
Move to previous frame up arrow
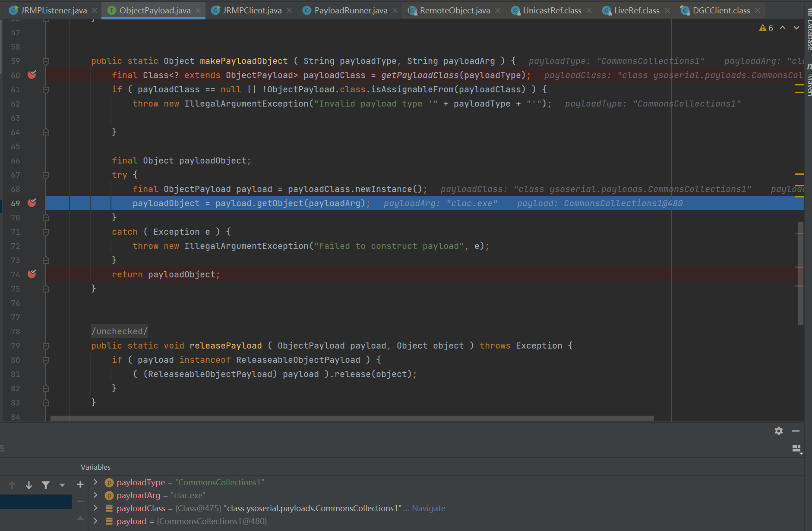[12, 485]
